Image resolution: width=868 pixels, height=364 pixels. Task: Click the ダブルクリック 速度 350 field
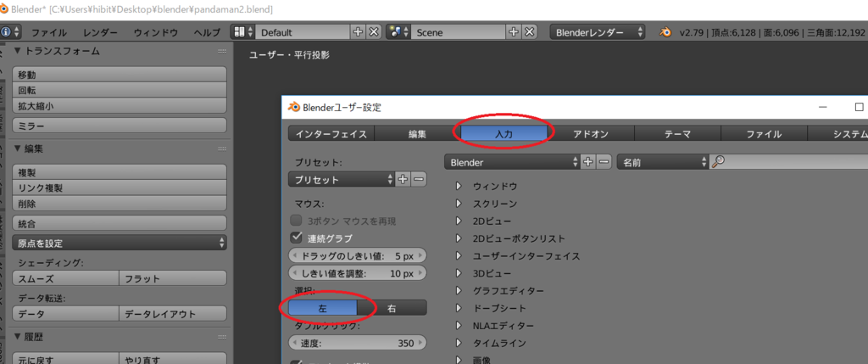click(x=358, y=343)
